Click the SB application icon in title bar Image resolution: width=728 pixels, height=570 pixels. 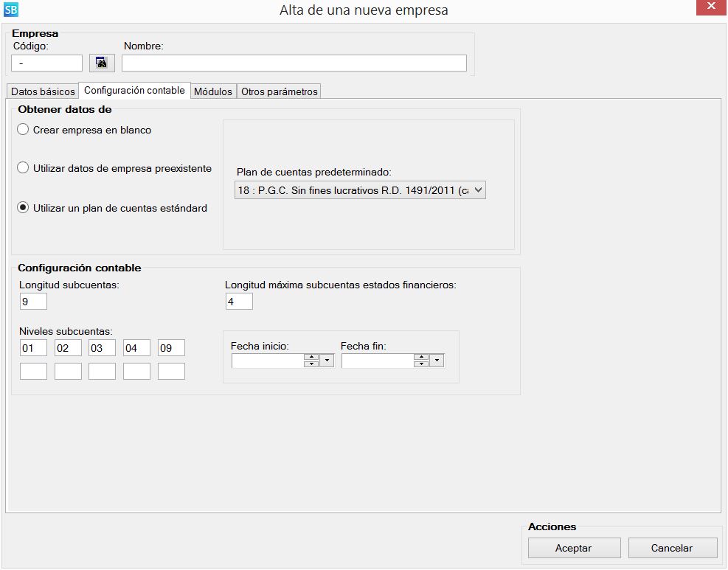coord(11,10)
